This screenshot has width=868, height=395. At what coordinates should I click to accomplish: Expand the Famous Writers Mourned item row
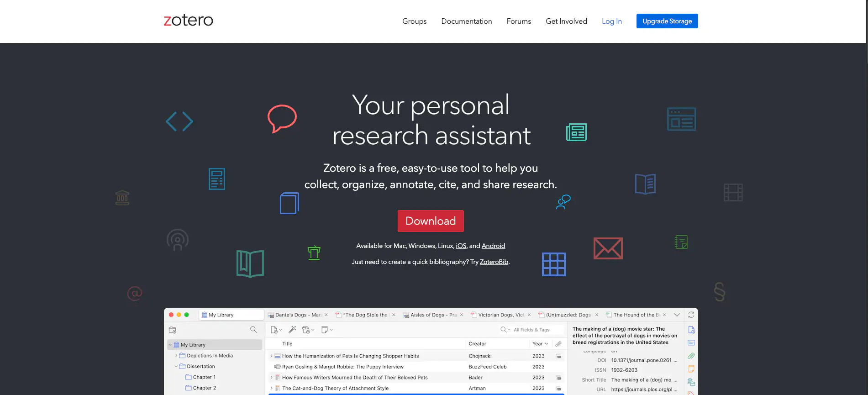271,378
